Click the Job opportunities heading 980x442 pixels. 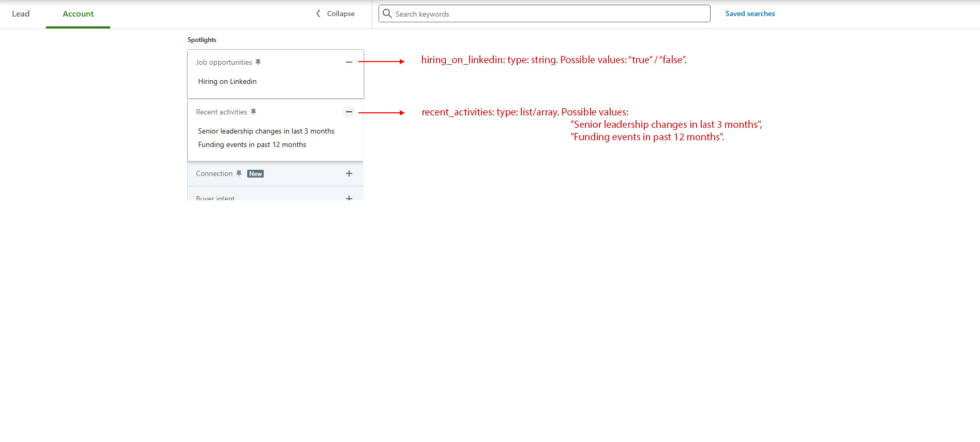point(223,62)
